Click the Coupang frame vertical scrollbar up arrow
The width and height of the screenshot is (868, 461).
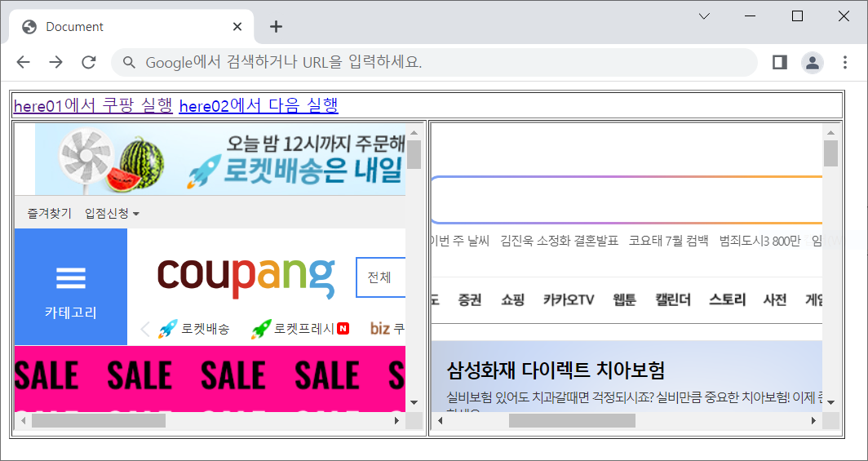pyautogui.click(x=414, y=132)
